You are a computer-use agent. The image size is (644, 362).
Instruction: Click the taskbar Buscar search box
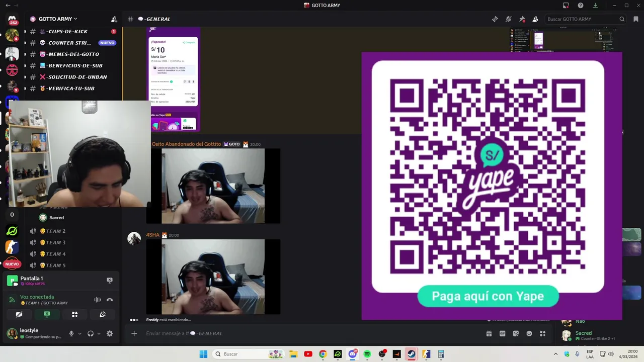click(x=249, y=354)
